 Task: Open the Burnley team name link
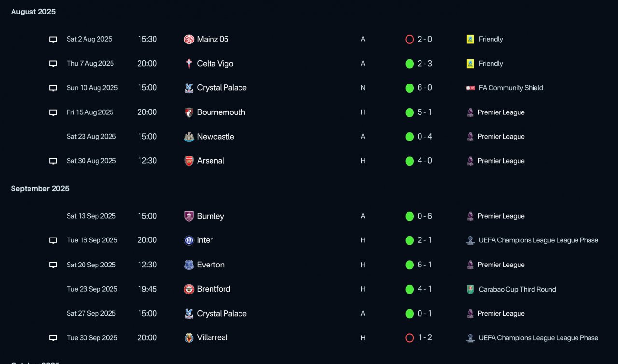(x=211, y=216)
